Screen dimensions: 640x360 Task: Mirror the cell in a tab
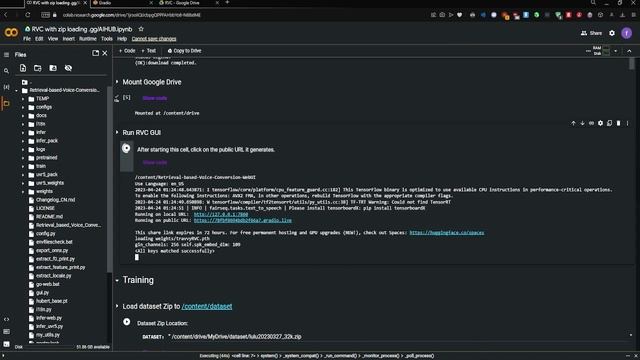tap(609, 123)
